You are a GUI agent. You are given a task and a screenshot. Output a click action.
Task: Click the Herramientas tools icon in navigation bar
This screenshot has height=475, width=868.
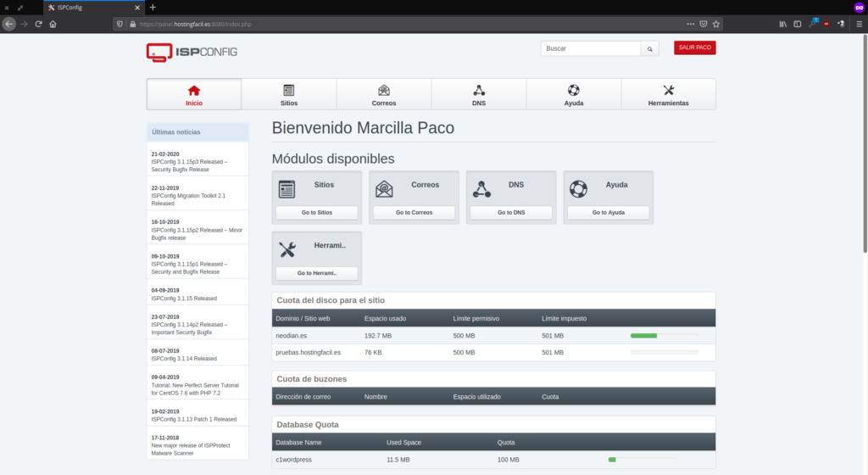coord(668,90)
